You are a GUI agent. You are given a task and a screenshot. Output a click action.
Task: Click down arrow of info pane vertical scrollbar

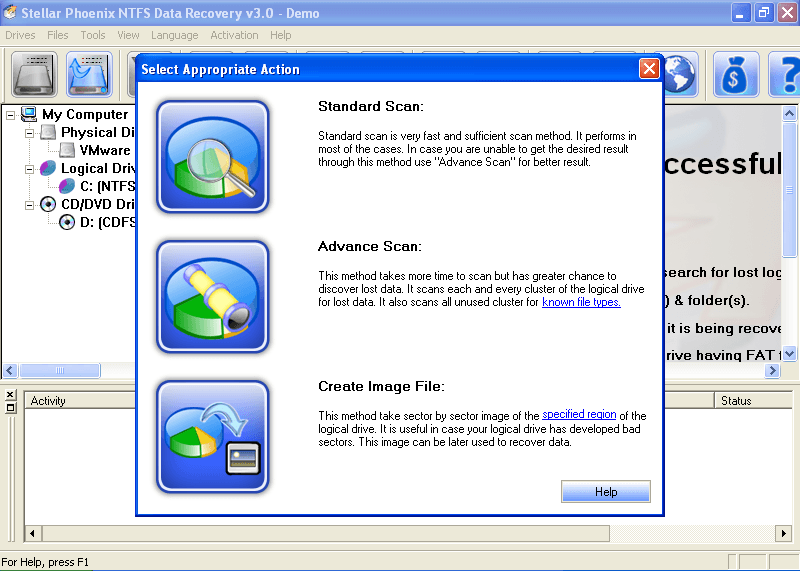coord(789,354)
